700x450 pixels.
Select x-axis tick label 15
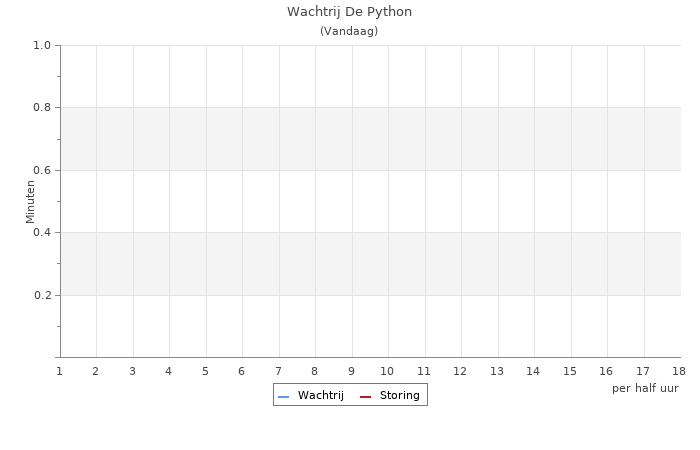tap(570, 372)
